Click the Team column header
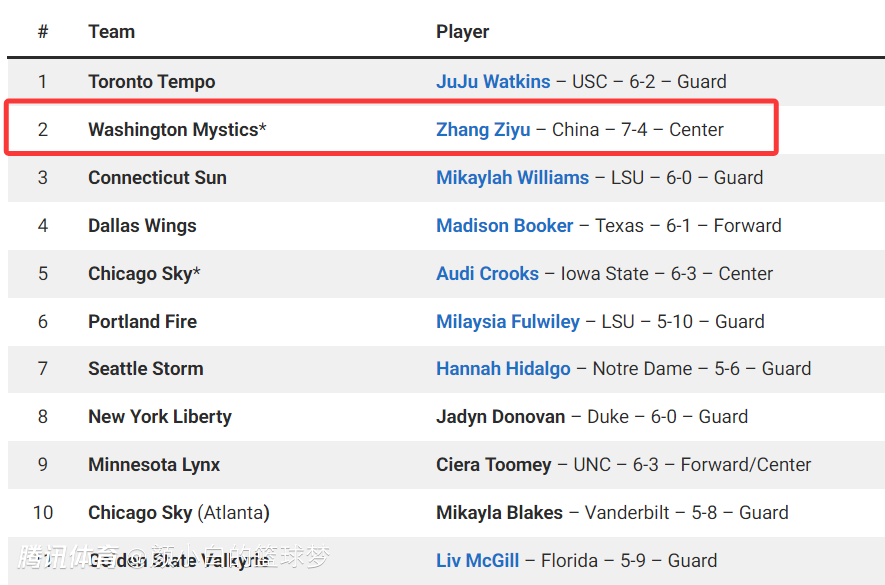 [x=111, y=32]
